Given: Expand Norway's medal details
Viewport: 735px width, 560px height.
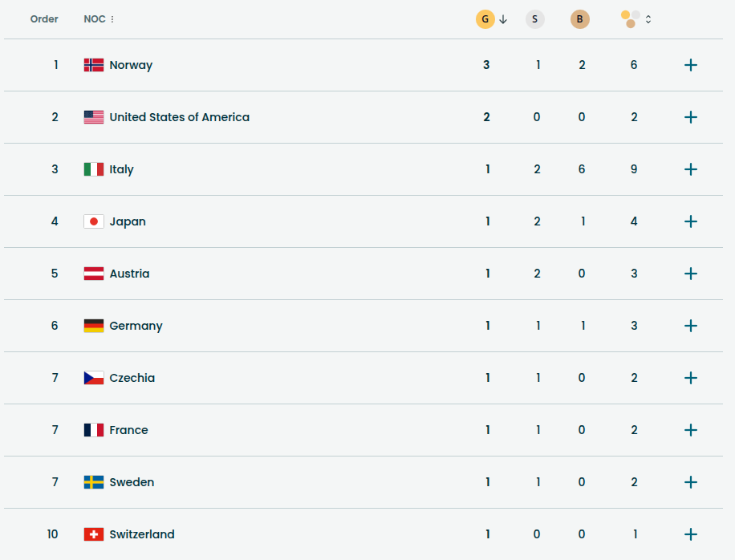Looking at the screenshot, I should 690,65.
